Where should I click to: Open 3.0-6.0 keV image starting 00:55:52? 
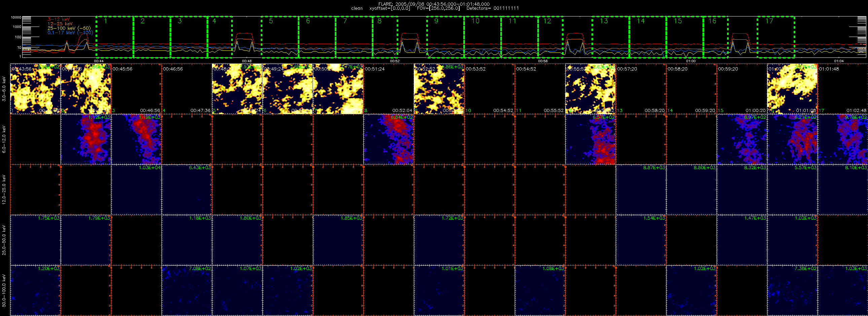[x=590, y=89]
